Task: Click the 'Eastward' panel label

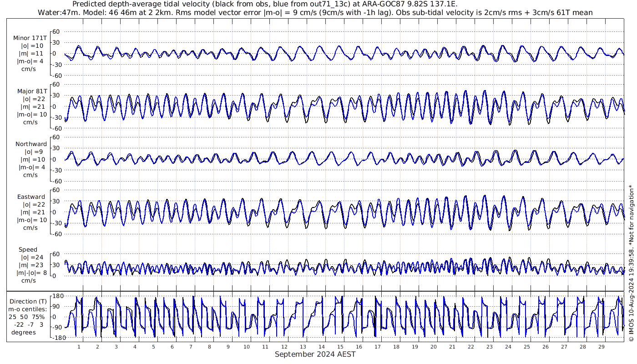Action: [x=32, y=197]
